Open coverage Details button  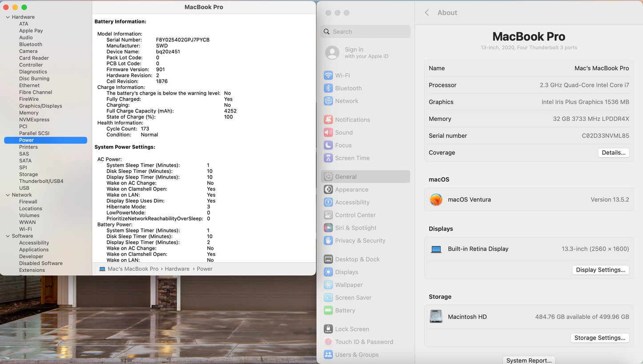[x=613, y=152]
